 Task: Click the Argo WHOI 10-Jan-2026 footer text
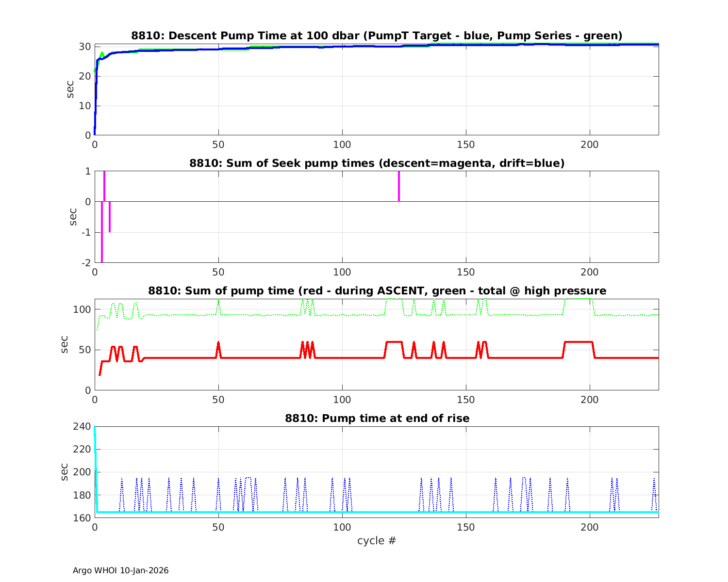coord(120,571)
